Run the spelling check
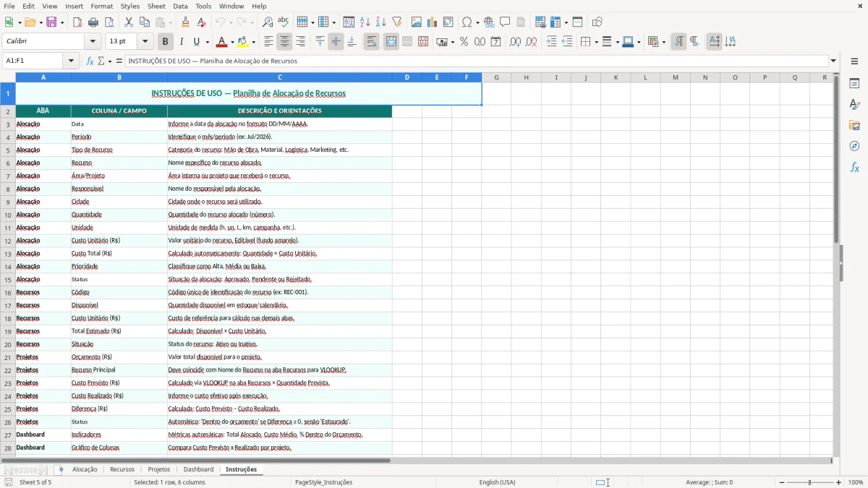The image size is (868, 488). coord(284,22)
